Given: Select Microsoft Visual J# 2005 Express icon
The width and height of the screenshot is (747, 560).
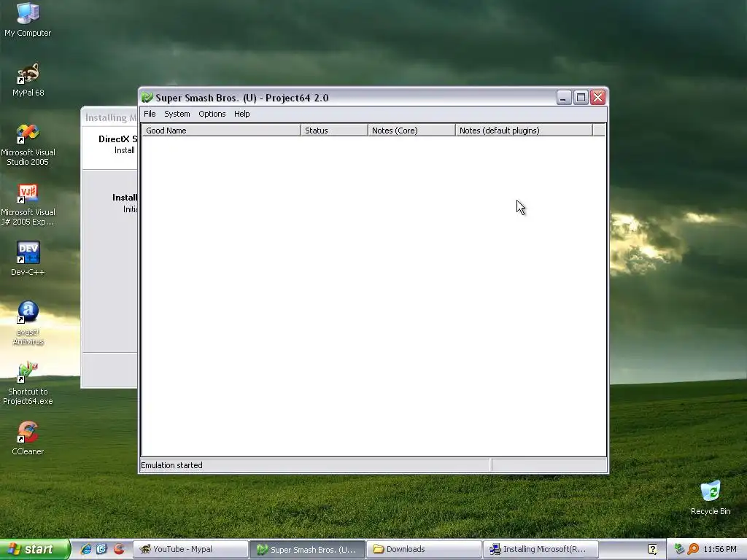Looking at the screenshot, I should [x=28, y=205].
